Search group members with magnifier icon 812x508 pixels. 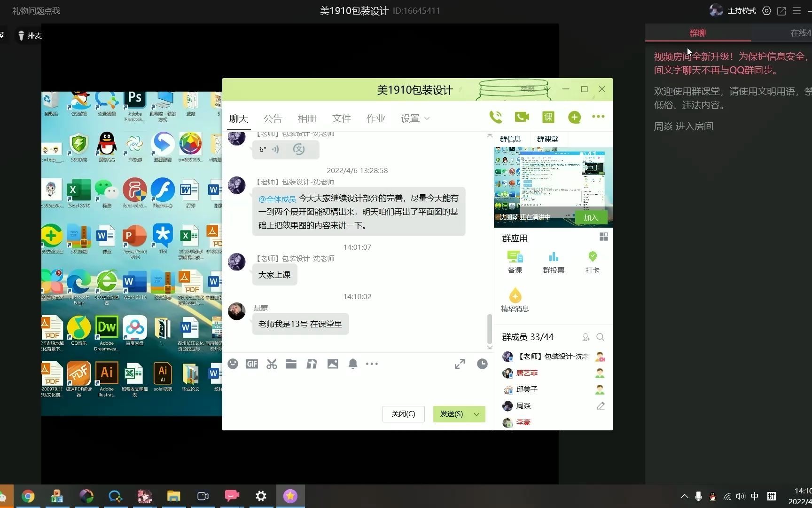[600, 337]
